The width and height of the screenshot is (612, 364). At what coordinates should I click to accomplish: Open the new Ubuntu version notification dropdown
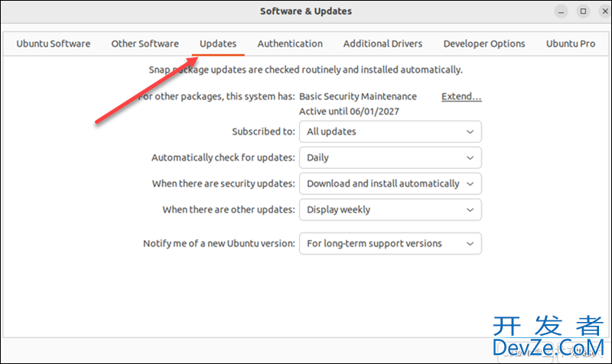[x=390, y=243]
